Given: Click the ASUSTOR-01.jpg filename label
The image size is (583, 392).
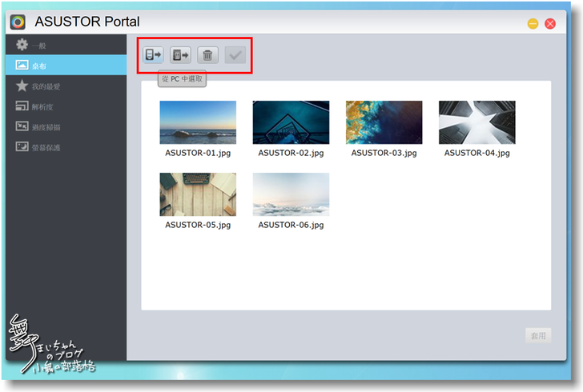Looking at the screenshot, I should (x=198, y=153).
